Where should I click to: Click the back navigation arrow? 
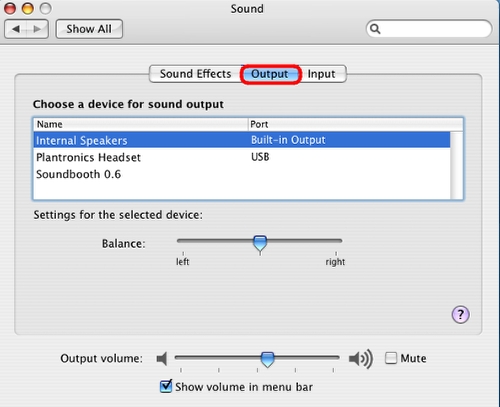tap(15, 29)
